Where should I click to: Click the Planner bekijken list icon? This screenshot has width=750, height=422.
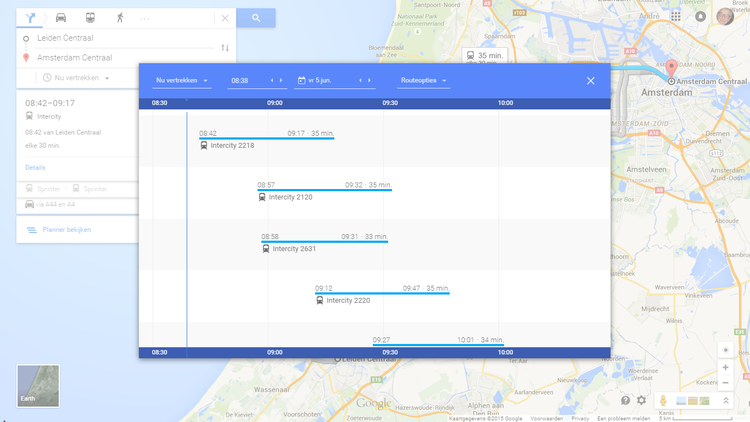coord(32,230)
